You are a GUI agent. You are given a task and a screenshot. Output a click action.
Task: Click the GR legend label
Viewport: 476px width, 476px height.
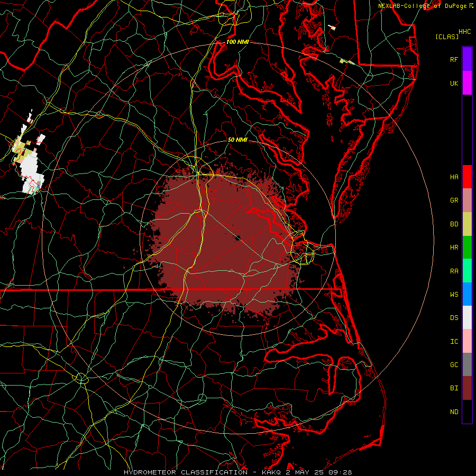(x=454, y=200)
